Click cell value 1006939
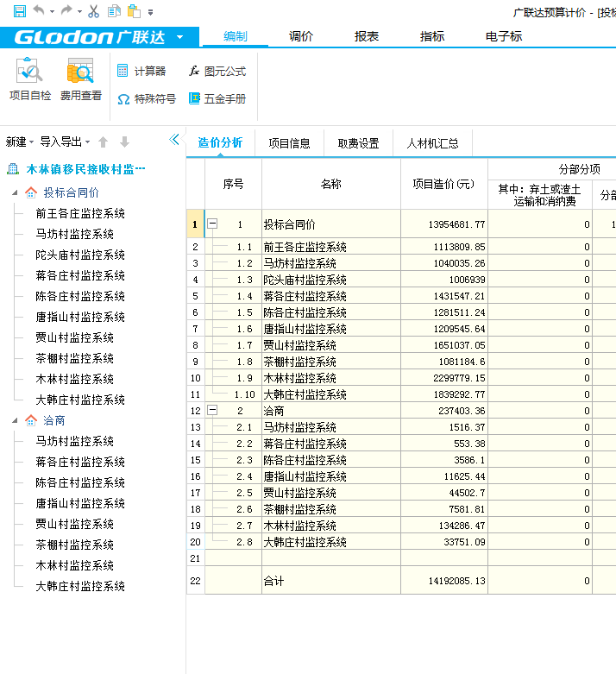The height and width of the screenshot is (674, 616). [444, 280]
